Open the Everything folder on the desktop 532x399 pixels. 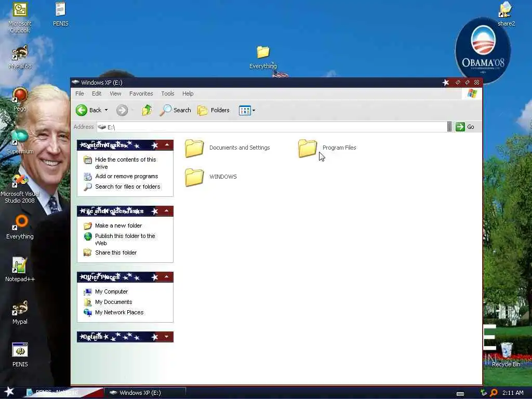click(x=263, y=58)
